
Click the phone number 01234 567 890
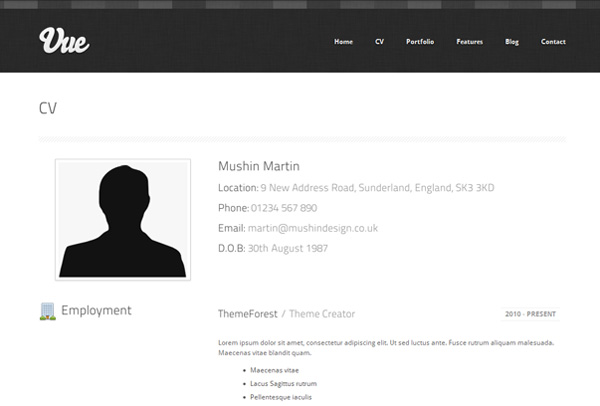point(284,208)
